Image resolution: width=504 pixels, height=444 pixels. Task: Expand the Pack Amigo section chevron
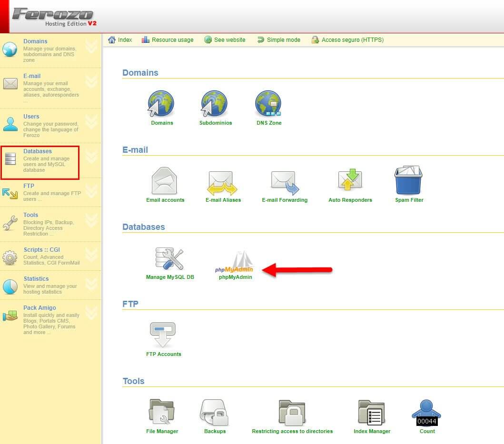pyautogui.click(x=91, y=313)
